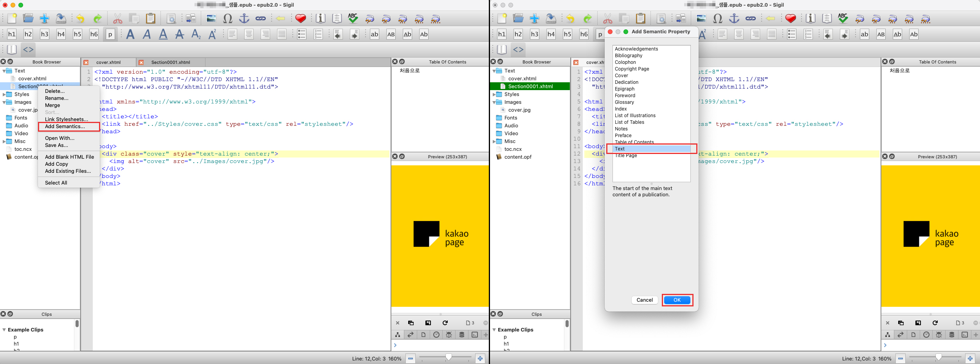Click Save icon in left Sigil window

coord(61,18)
